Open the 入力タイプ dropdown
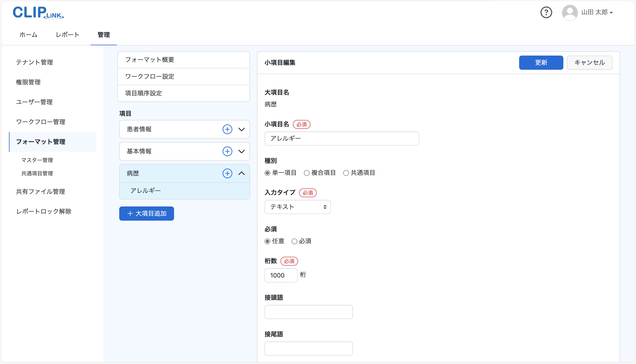This screenshot has height=364, width=636. [x=297, y=207]
